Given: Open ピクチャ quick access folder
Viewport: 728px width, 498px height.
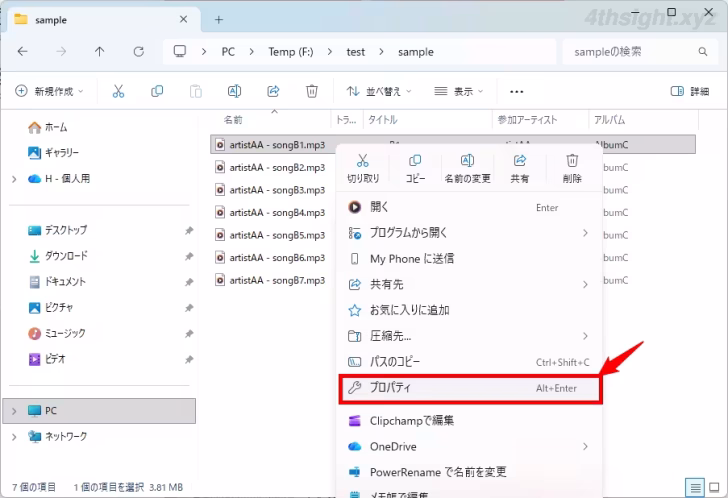Looking at the screenshot, I should coord(50,307).
